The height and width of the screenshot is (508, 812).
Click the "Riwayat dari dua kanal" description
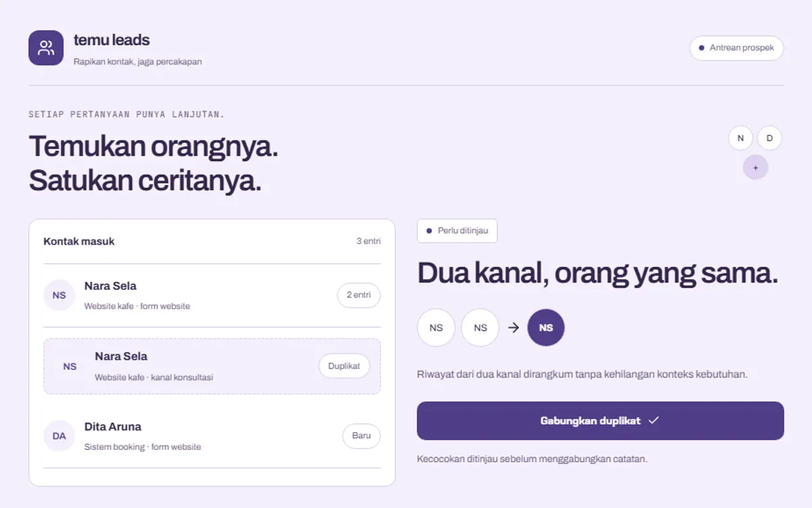click(x=582, y=374)
